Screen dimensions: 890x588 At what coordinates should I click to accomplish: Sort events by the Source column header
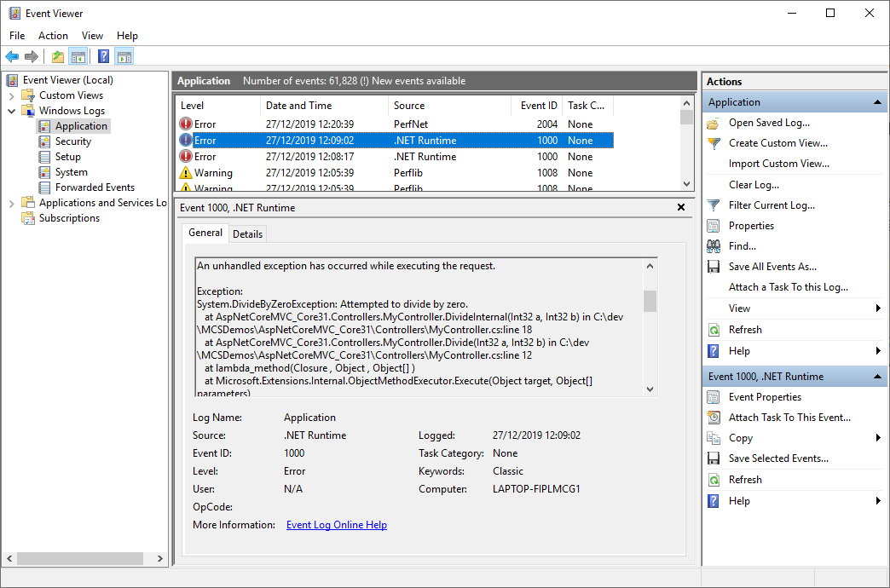448,106
